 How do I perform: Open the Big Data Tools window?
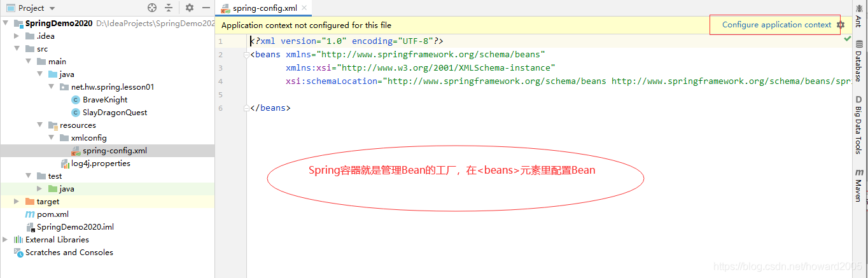pos(859,125)
